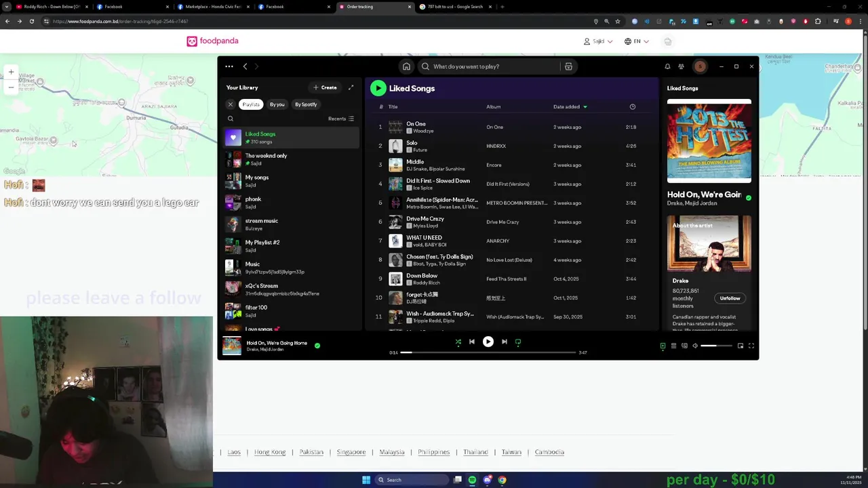Open Windows Start menu
The image size is (868, 488).
366,480
